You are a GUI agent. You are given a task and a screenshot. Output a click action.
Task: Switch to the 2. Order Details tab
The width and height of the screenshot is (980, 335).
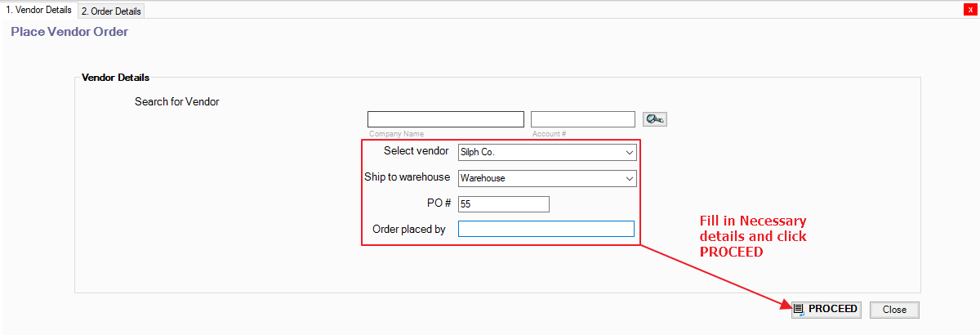pos(111,11)
